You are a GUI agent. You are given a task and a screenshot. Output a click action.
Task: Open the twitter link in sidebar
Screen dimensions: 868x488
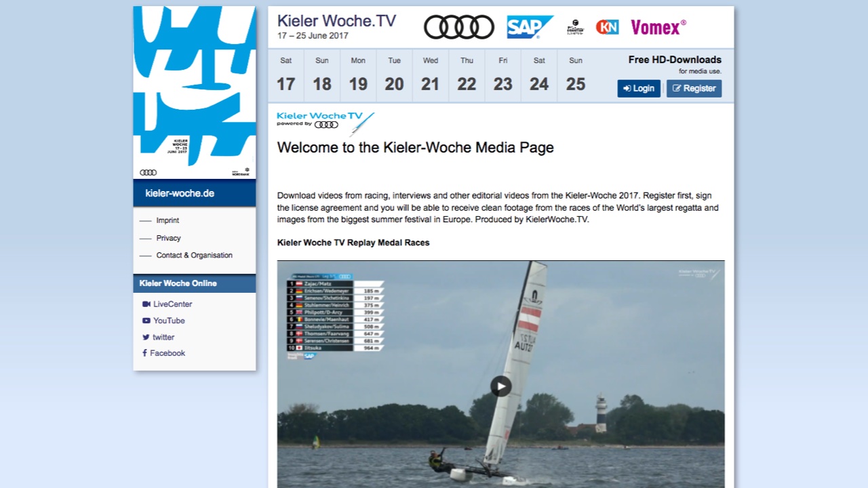[x=163, y=337]
